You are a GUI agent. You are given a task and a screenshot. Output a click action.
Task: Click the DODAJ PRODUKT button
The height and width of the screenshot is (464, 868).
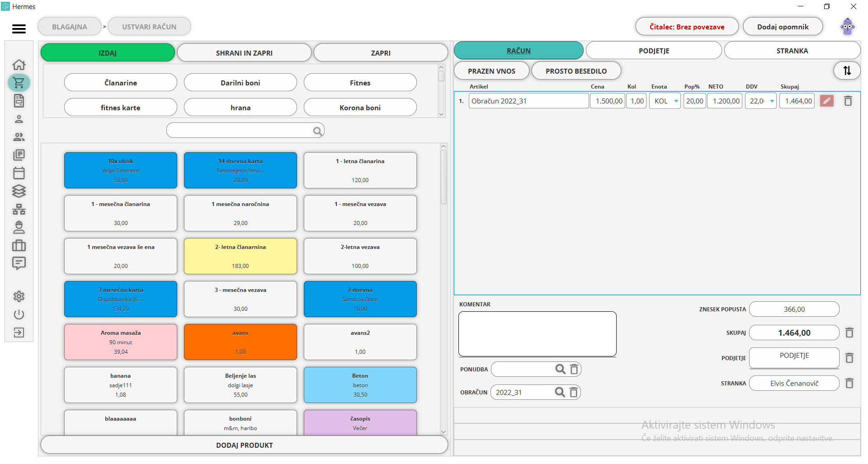[244, 445]
